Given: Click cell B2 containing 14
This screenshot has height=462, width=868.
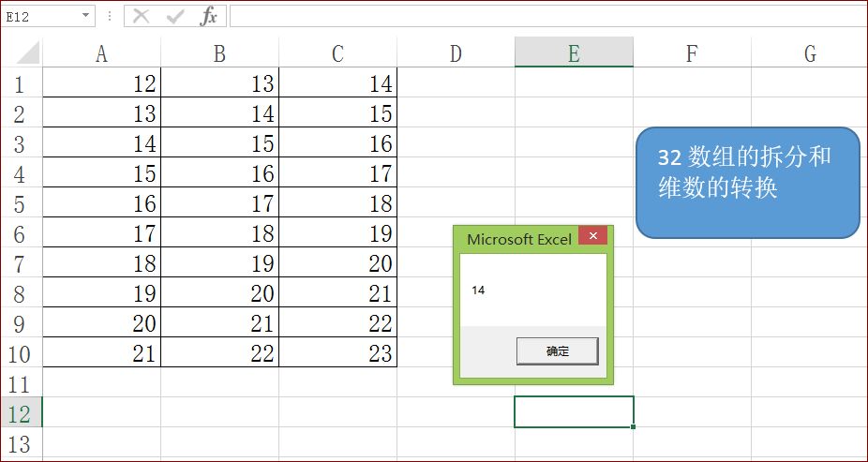Looking at the screenshot, I should point(219,112).
